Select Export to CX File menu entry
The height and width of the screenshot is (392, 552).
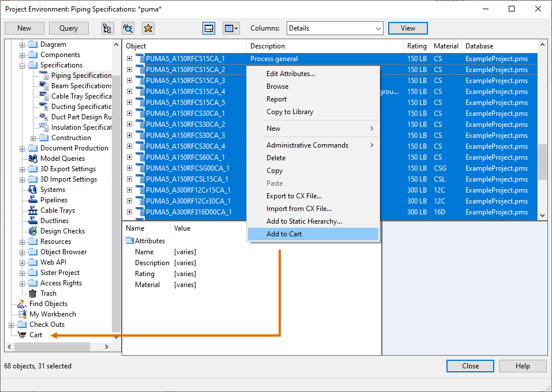294,196
